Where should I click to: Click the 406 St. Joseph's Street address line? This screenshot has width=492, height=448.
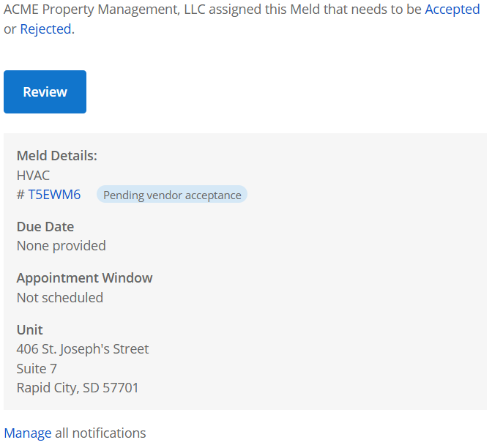click(x=83, y=349)
